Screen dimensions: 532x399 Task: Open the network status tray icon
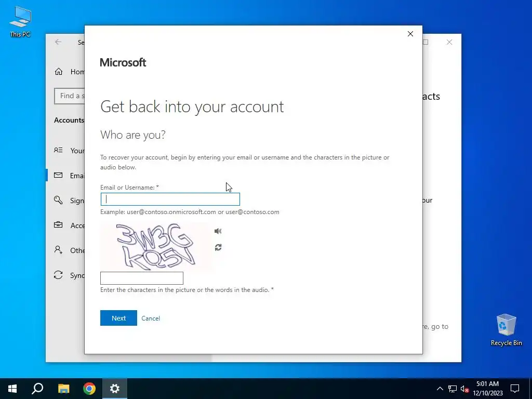453,389
